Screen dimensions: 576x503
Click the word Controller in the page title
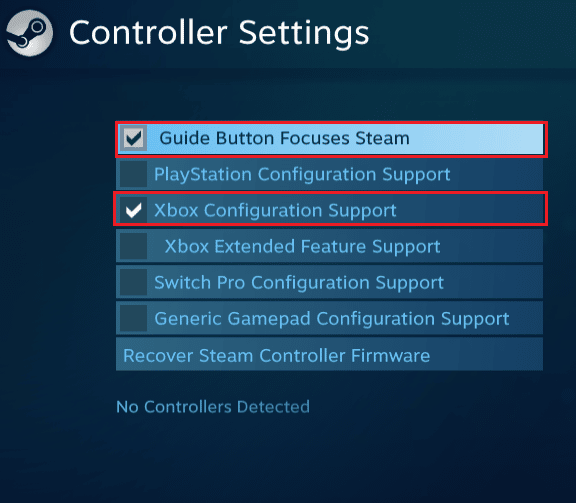point(148,33)
